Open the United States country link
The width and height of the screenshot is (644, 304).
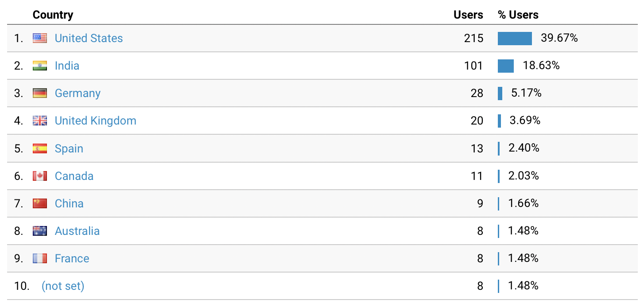point(89,39)
